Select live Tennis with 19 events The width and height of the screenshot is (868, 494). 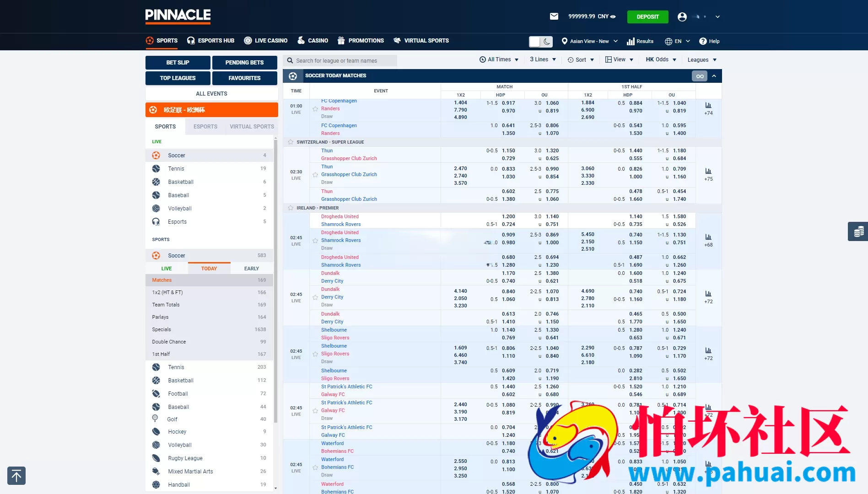(209, 169)
